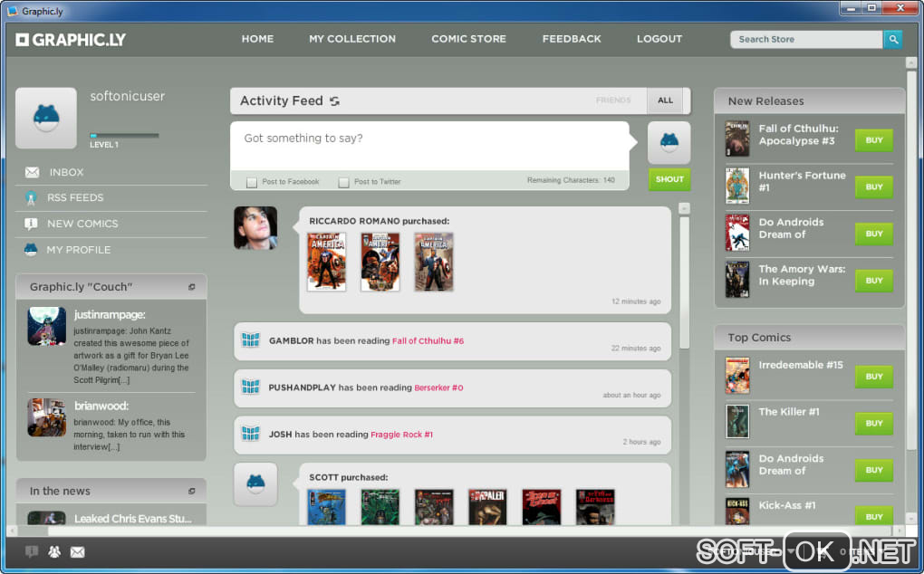The width and height of the screenshot is (924, 574).
Task: Switch the feed to All
Action: point(665,100)
